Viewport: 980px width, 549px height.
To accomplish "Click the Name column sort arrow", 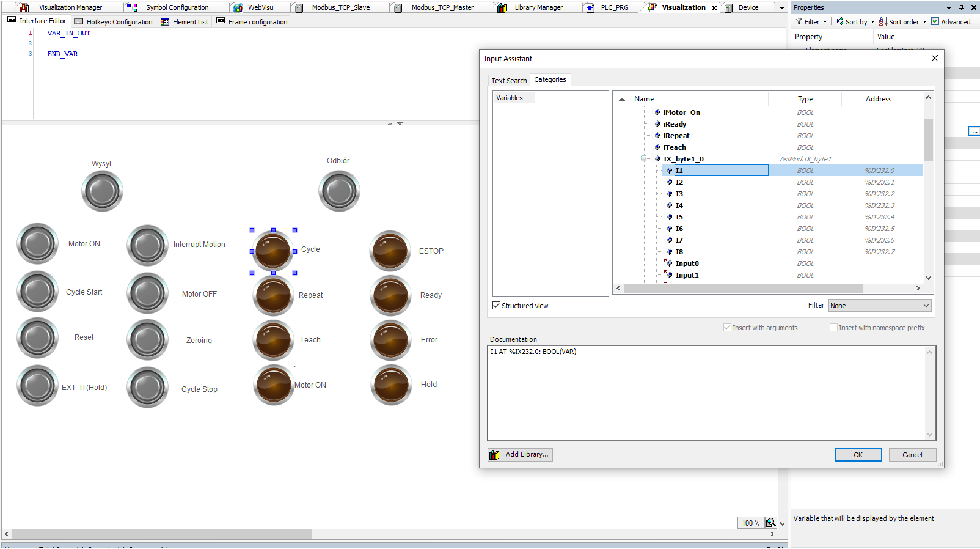I will [622, 99].
